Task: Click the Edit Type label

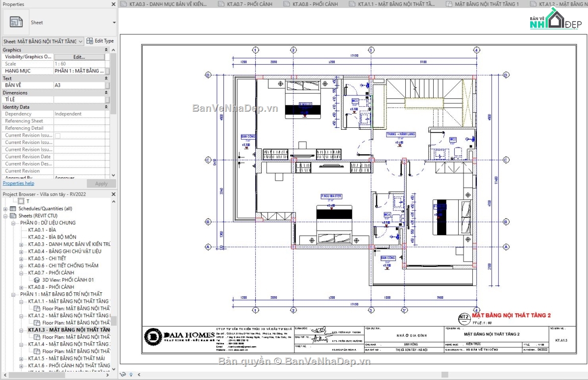Action: [x=104, y=41]
